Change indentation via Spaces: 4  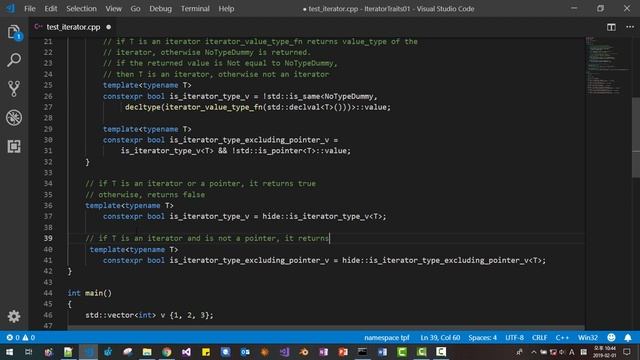click(x=482, y=338)
